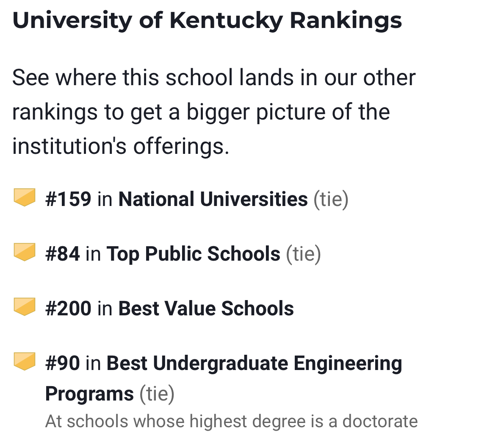Image resolution: width=487 pixels, height=448 pixels.
Task: Click the badge icon beside Top Public Schools
Action: pos(25,252)
